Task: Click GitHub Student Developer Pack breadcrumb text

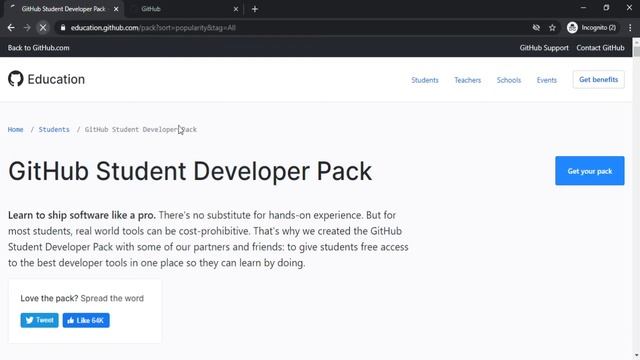Action: coord(141,129)
